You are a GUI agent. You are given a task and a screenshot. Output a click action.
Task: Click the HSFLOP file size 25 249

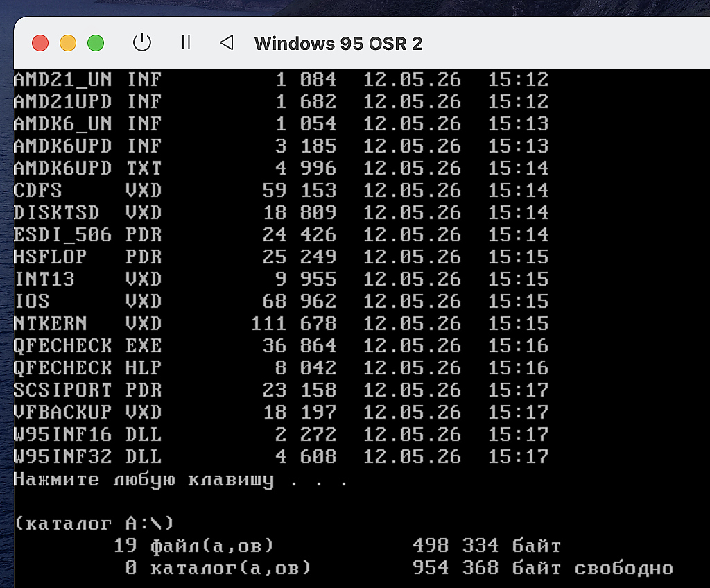(x=300, y=257)
